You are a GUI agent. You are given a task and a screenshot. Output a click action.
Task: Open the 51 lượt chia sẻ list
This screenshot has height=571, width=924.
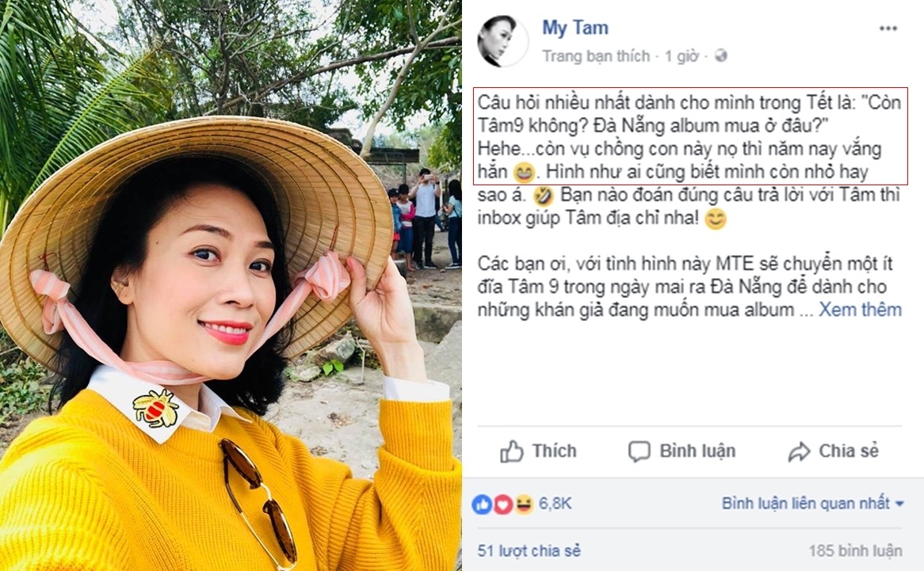[529, 551]
